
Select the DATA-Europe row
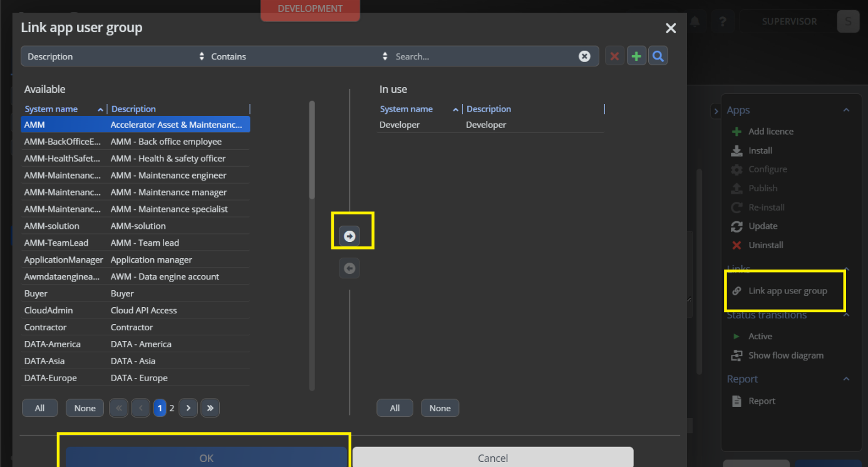click(135, 379)
